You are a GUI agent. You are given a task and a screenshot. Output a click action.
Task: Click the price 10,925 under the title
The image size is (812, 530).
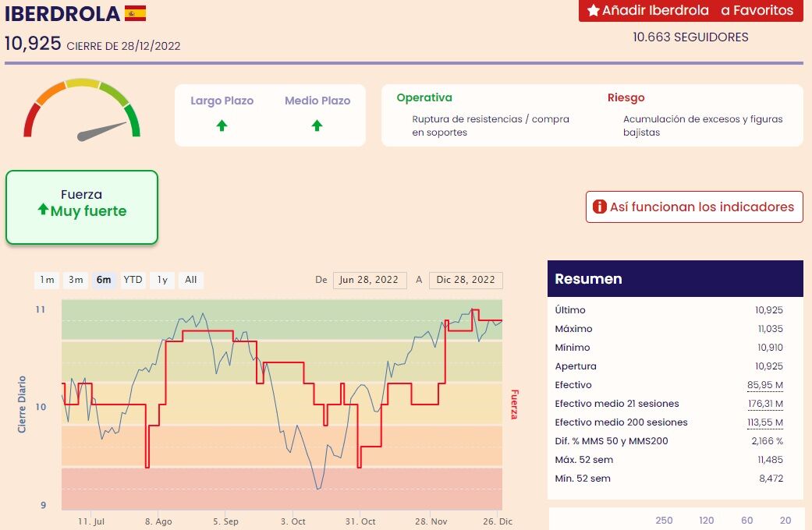pos(33,43)
